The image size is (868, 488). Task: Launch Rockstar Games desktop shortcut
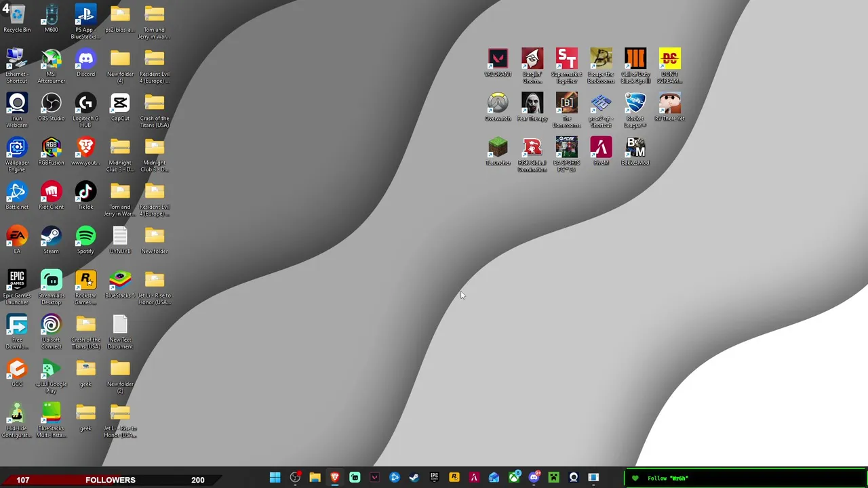[85, 287]
